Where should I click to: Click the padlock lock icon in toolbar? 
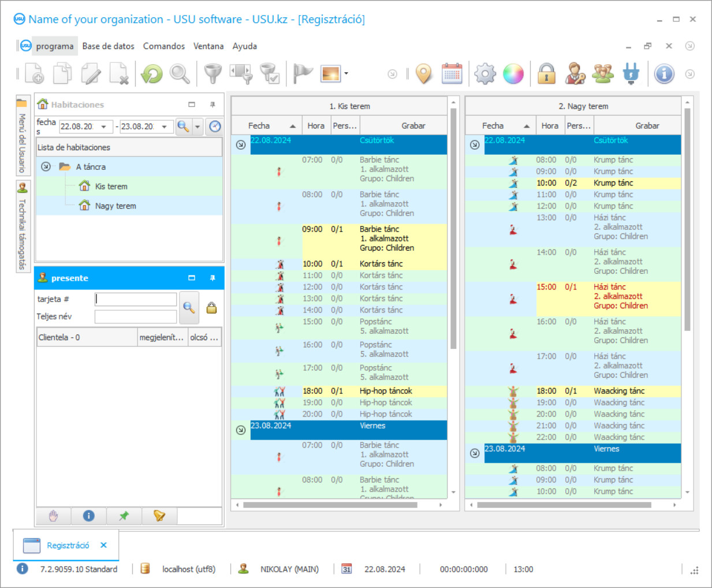click(x=546, y=74)
